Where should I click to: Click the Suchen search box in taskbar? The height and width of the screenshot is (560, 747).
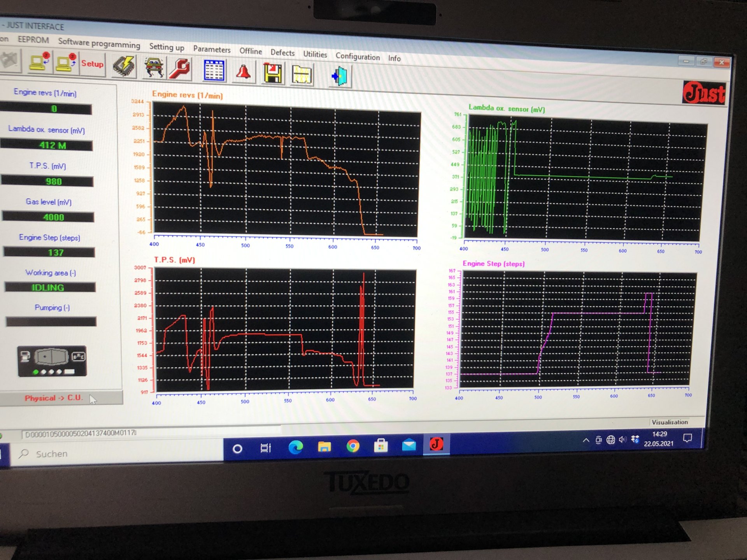tap(117, 453)
